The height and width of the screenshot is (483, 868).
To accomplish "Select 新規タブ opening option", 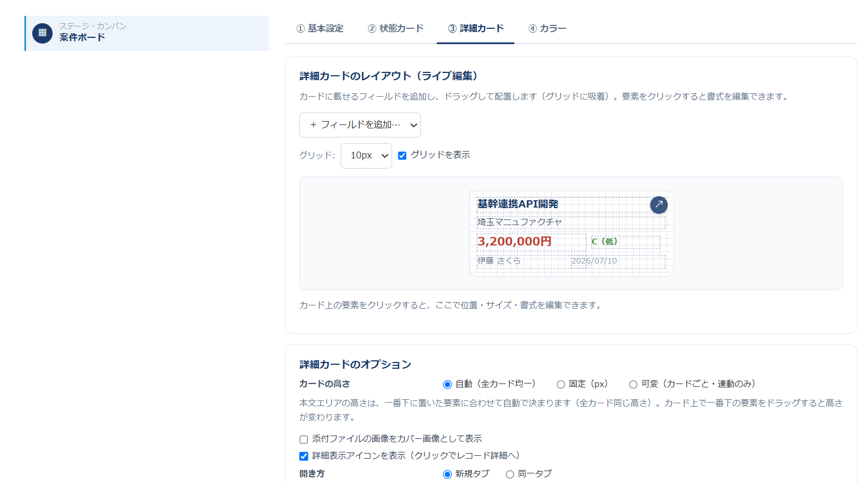I will click(447, 475).
